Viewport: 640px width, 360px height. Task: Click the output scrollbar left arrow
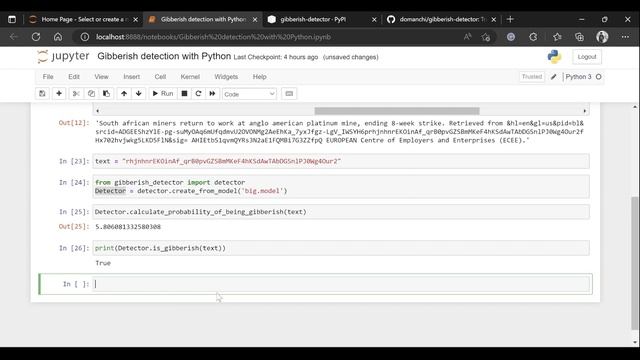(98, 111)
